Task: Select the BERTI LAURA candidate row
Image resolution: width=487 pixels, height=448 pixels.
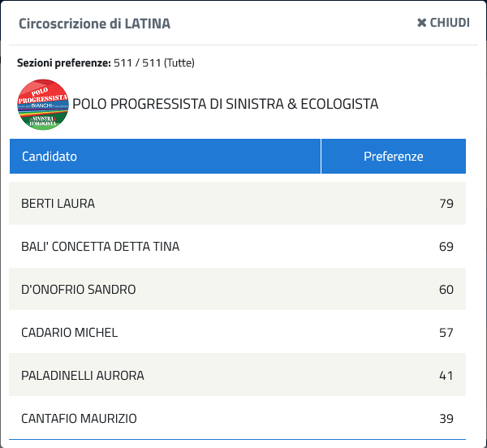Action: coord(237,204)
